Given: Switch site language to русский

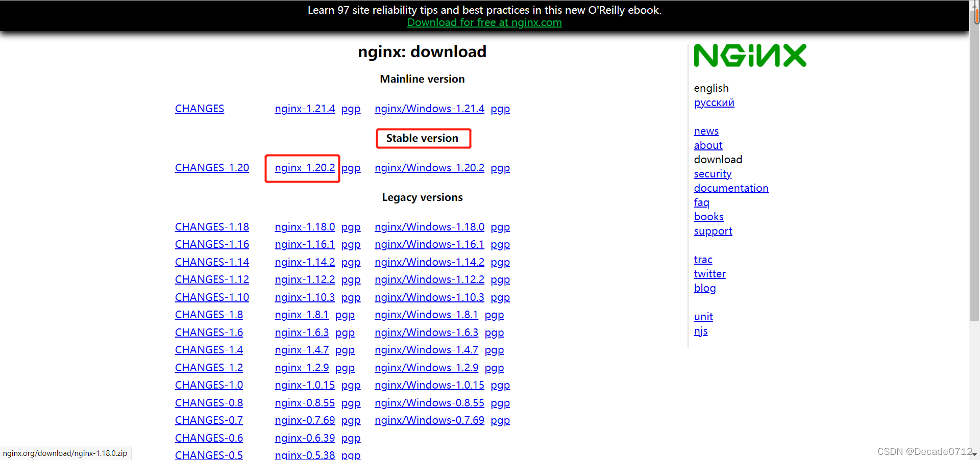Looking at the screenshot, I should tap(714, 103).
